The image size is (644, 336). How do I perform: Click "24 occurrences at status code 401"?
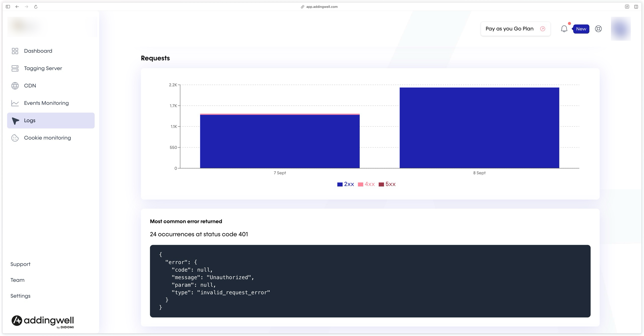pos(199,234)
